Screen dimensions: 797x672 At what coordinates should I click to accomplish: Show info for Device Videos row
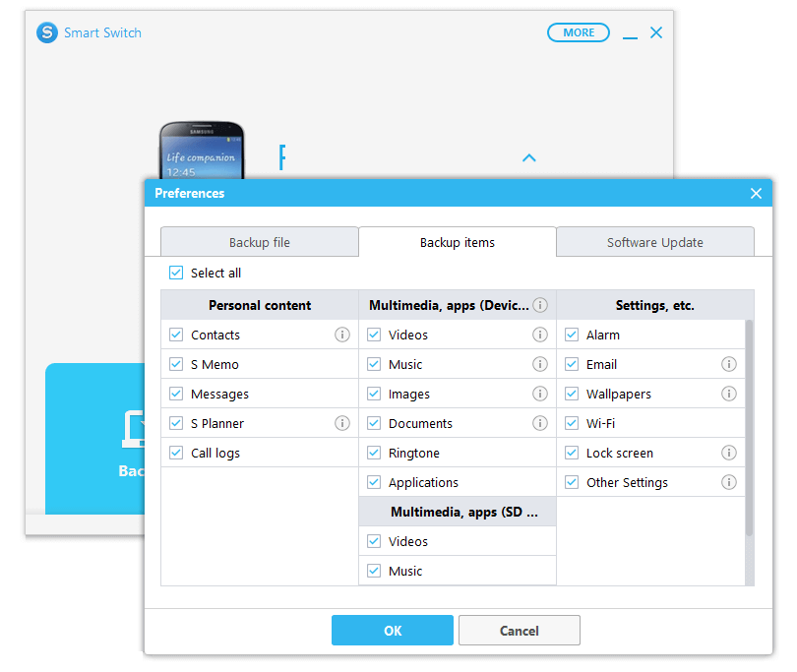tap(540, 335)
